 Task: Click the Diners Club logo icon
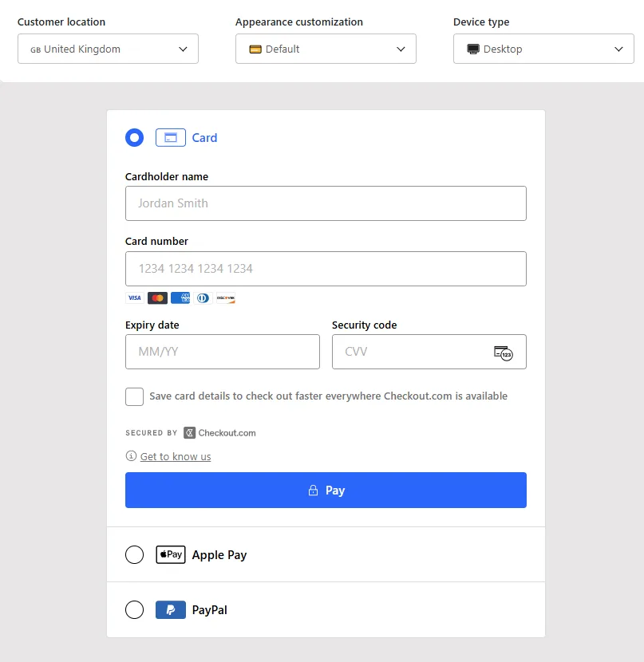203,298
